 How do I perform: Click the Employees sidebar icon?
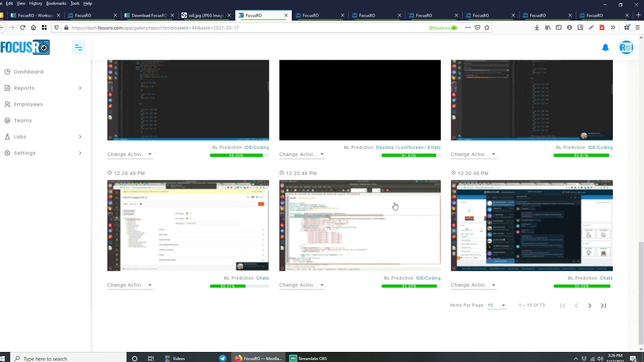click(7, 104)
